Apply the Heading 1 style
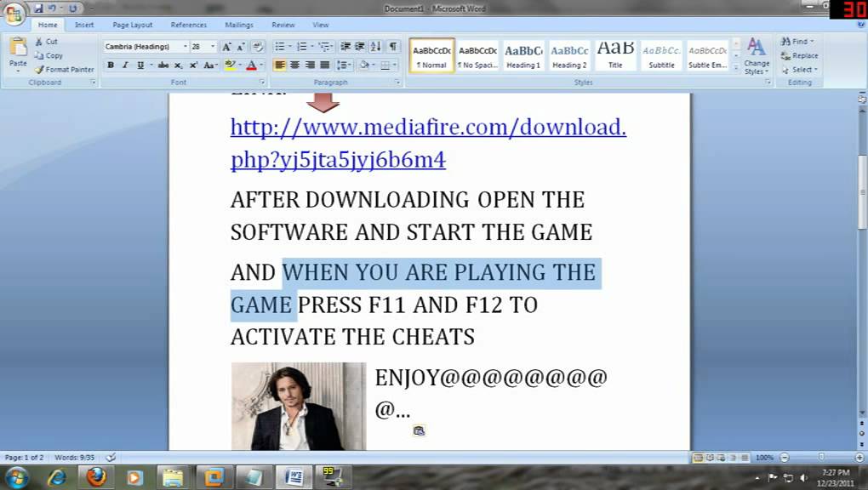The width and height of the screenshot is (868, 490). [523, 55]
